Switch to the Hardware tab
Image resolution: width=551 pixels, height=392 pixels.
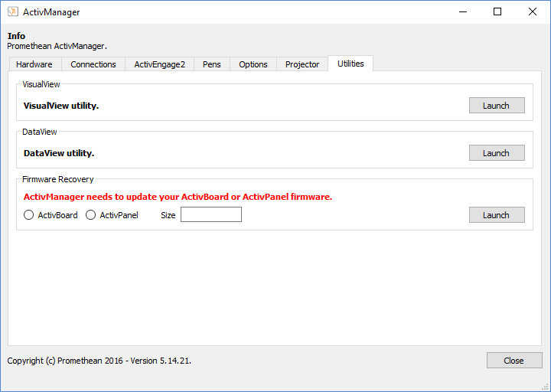click(x=34, y=64)
